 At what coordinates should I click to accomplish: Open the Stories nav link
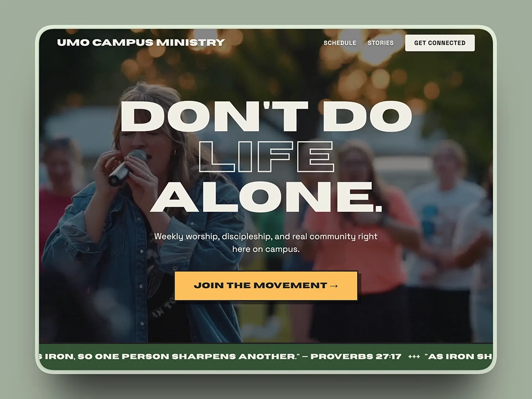[380, 43]
